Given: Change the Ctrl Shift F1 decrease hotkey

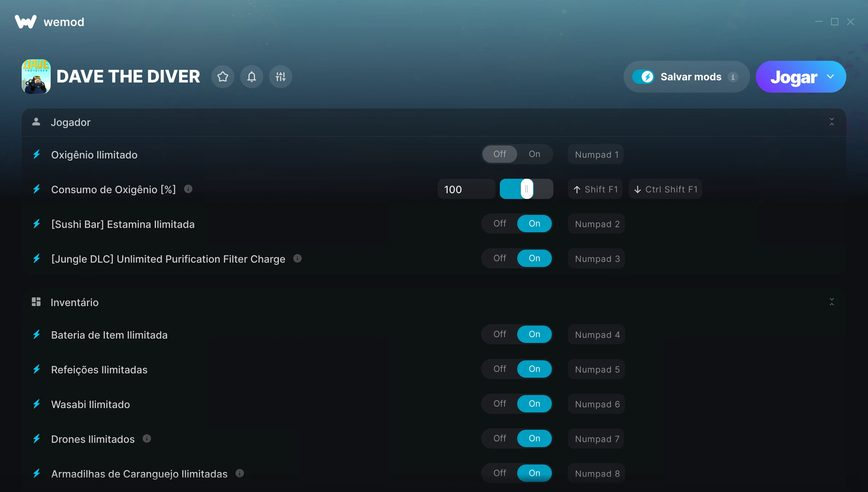Looking at the screenshot, I should [665, 189].
